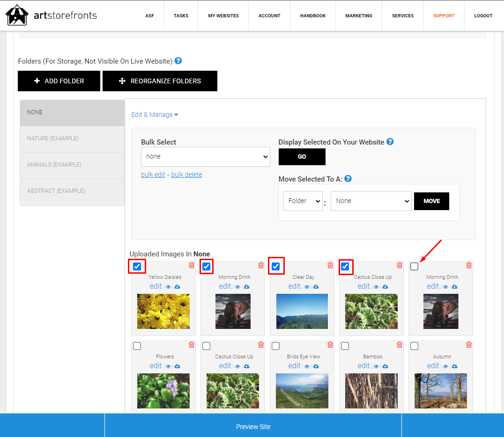The height and width of the screenshot is (437, 504).
Task: Select the Flowers image checkbox
Action: (x=137, y=346)
